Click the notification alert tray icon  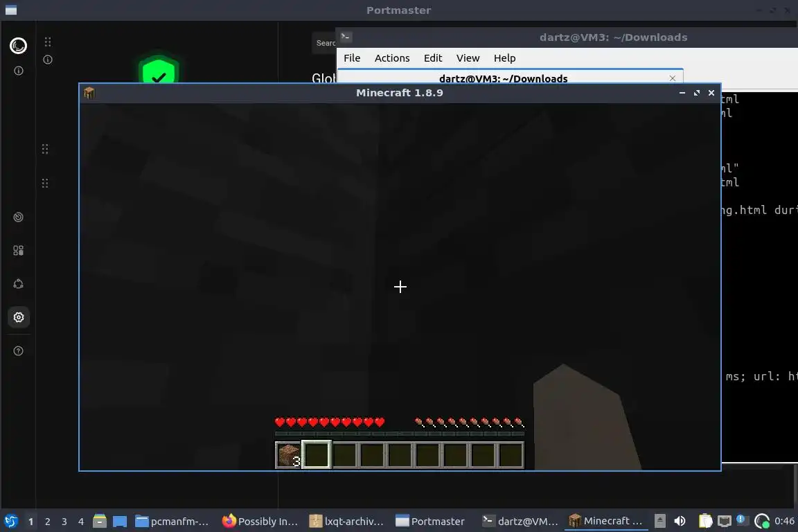click(x=741, y=520)
